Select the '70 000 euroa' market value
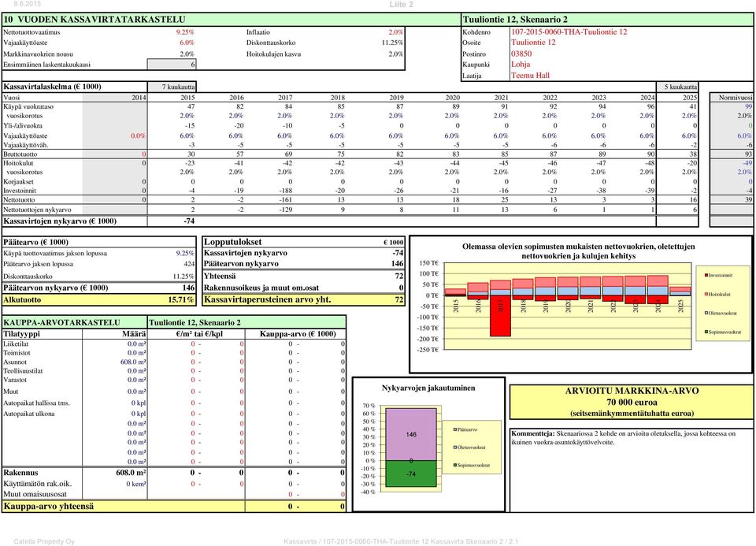Screen dimensions: 756x546 point(632,403)
